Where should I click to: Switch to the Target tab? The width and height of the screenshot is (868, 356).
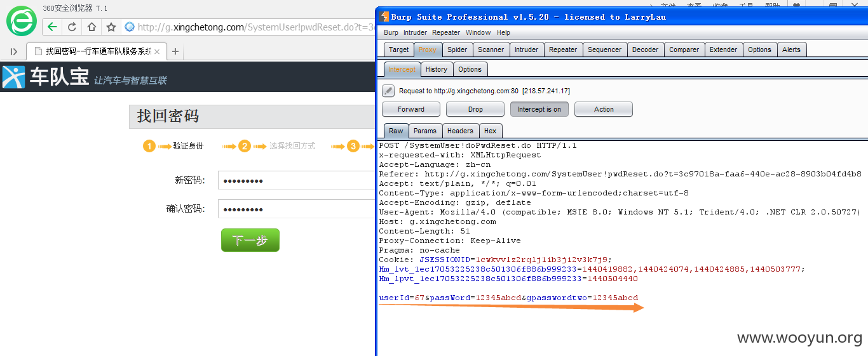399,49
